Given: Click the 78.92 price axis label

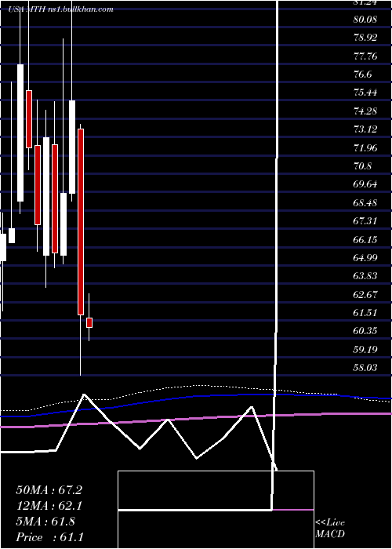Looking at the screenshot, I should pos(365,38).
